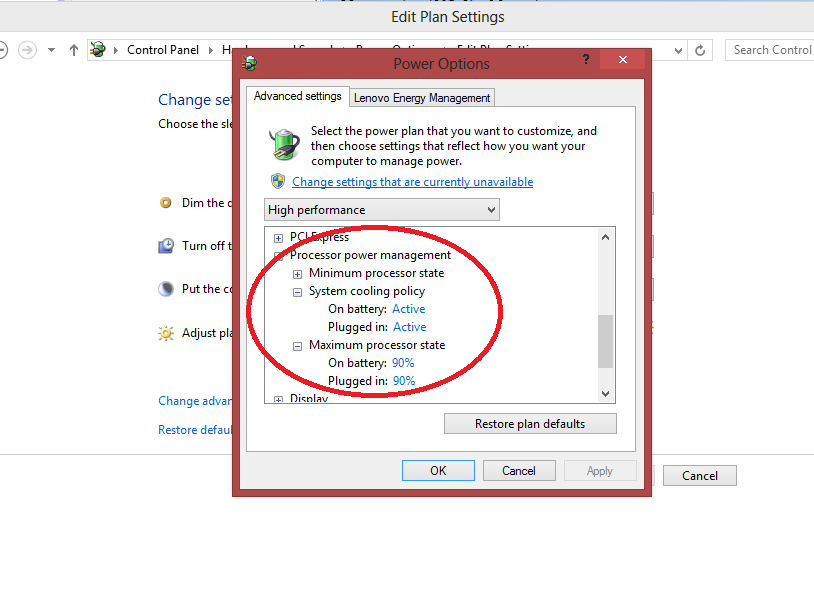This screenshot has width=814, height=593.
Task: Open Change advanced power settings link
Action: 195,401
